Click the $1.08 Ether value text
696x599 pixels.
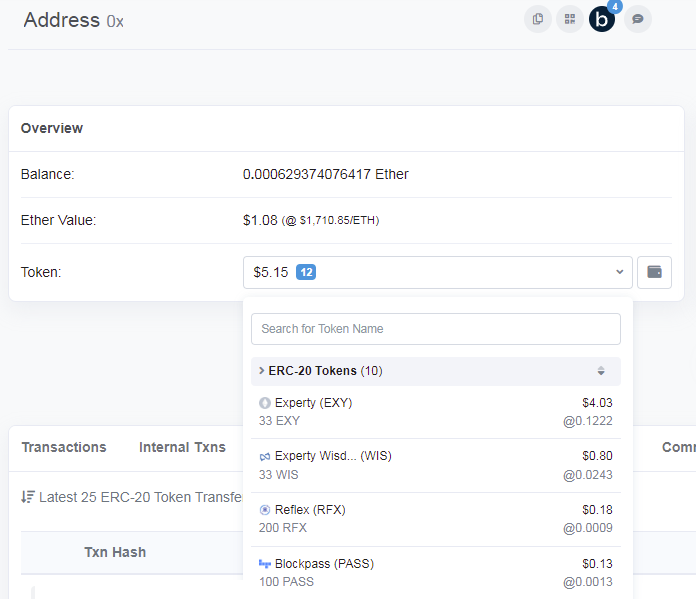click(x=260, y=220)
